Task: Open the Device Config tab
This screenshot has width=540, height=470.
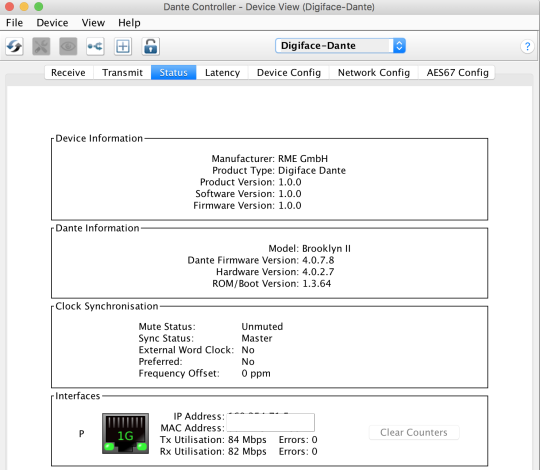Action: pyautogui.click(x=289, y=72)
